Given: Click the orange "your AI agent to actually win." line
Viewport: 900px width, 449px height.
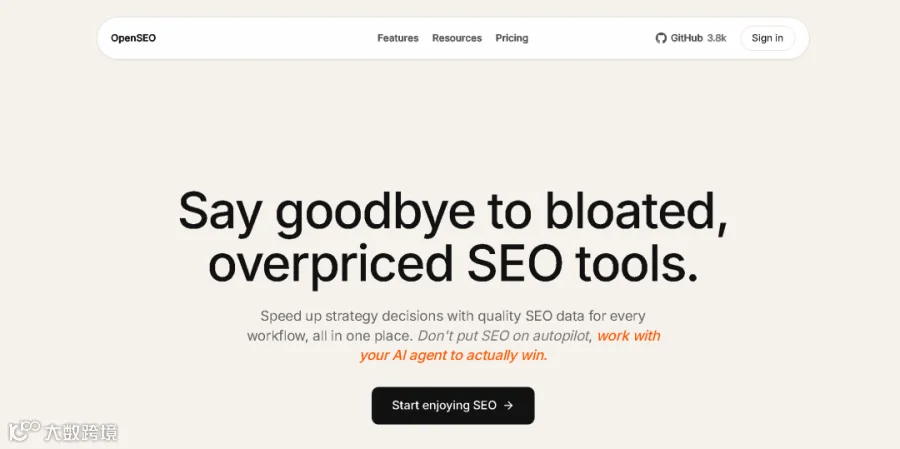Looking at the screenshot, I should 453,355.
